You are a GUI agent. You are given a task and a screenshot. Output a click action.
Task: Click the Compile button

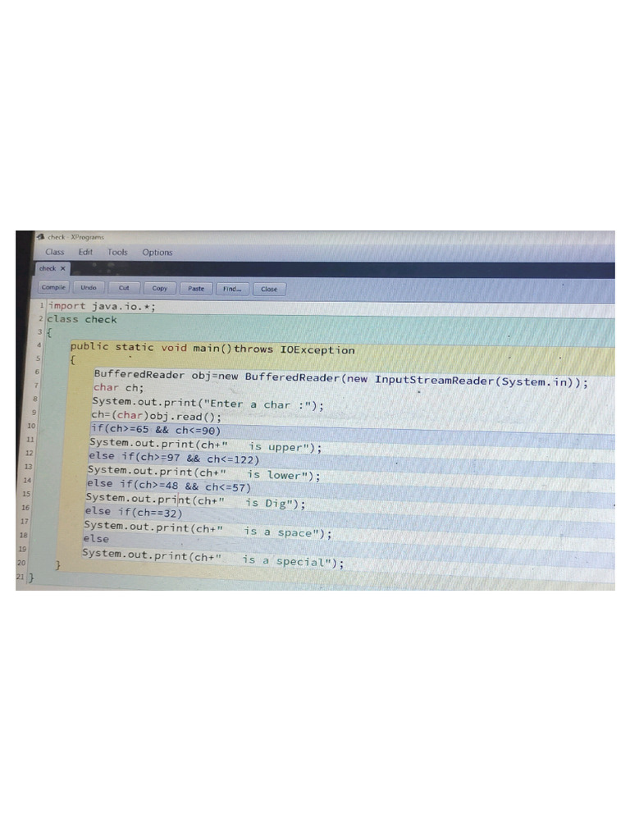pyautogui.click(x=53, y=287)
